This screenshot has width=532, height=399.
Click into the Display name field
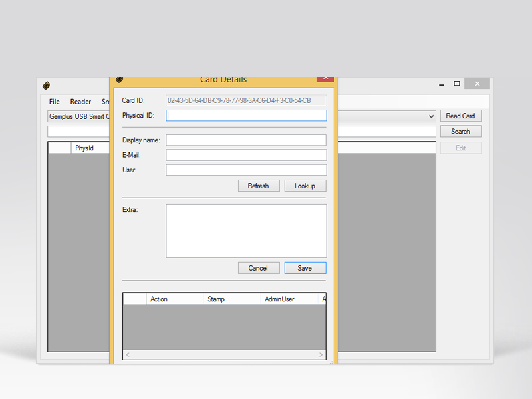[x=246, y=140]
